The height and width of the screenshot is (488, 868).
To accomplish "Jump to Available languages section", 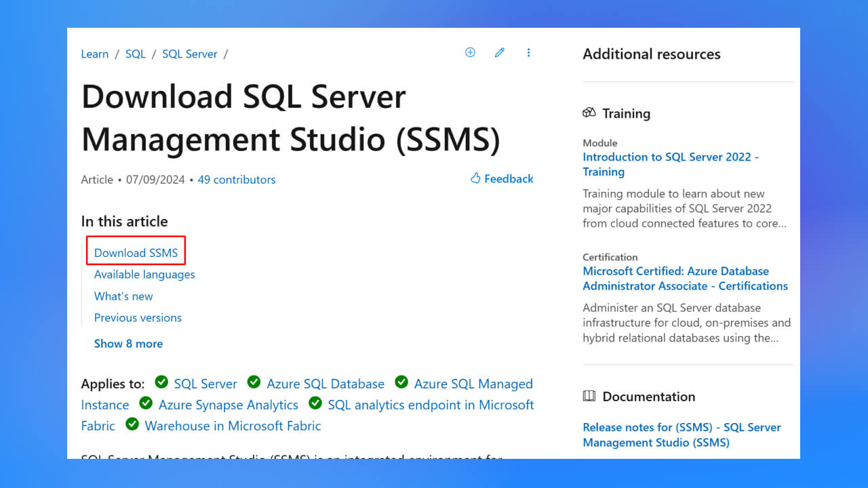I will pyautogui.click(x=144, y=274).
